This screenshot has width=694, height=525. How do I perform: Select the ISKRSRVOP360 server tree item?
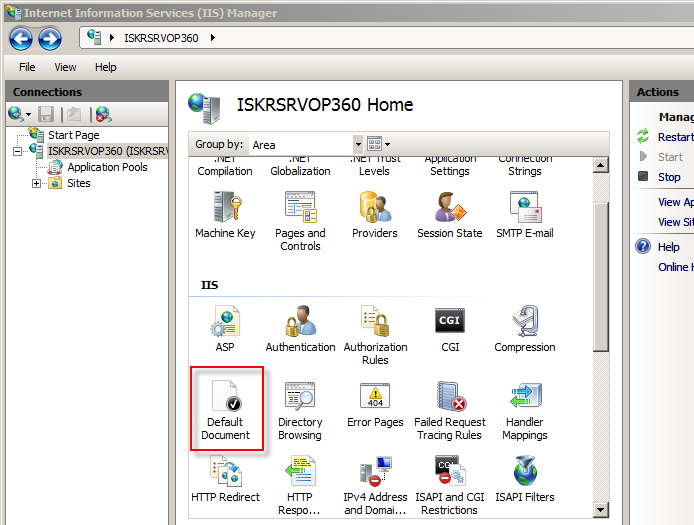pyautogui.click(x=108, y=151)
